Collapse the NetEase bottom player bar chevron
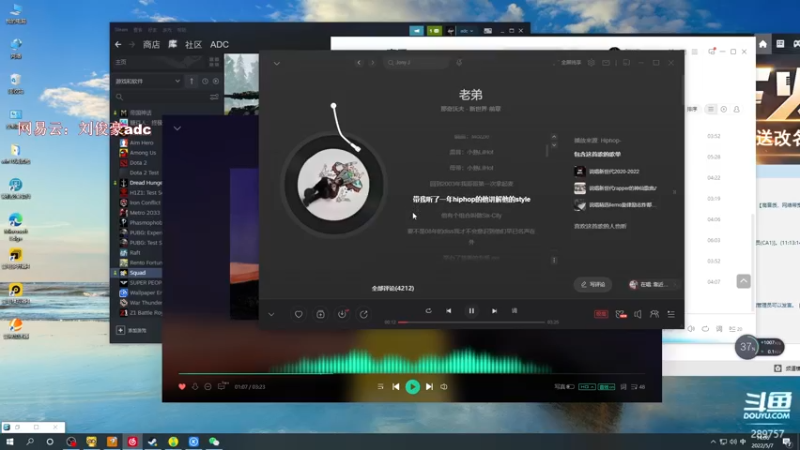Image resolution: width=800 pixels, height=450 pixels. click(271, 314)
